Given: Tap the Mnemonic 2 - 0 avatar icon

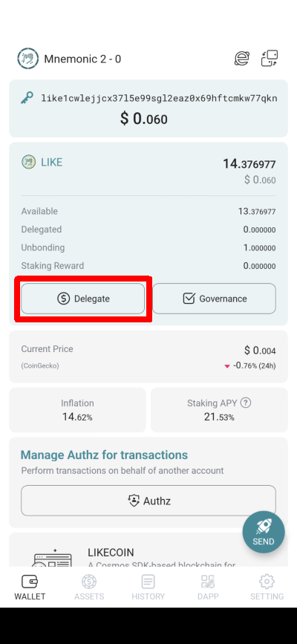Looking at the screenshot, I should pyautogui.click(x=27, y=59).
